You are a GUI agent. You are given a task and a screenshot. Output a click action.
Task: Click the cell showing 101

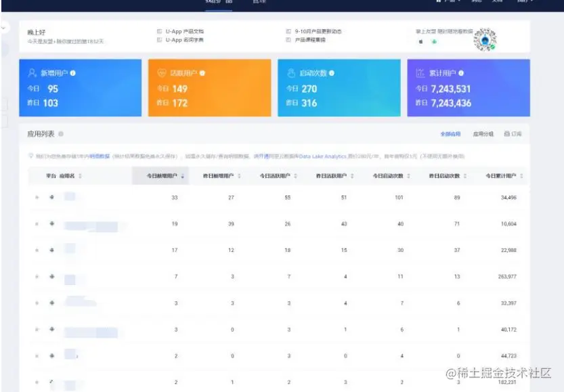tap(399, 198)
